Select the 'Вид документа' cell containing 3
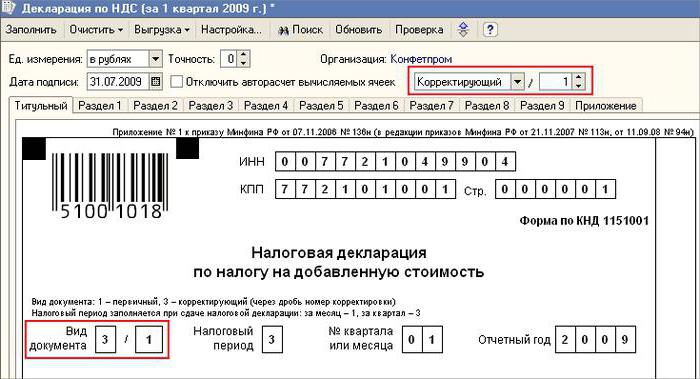Image resolution: width=700 pixels, height=379 pixels. [105, 339]
